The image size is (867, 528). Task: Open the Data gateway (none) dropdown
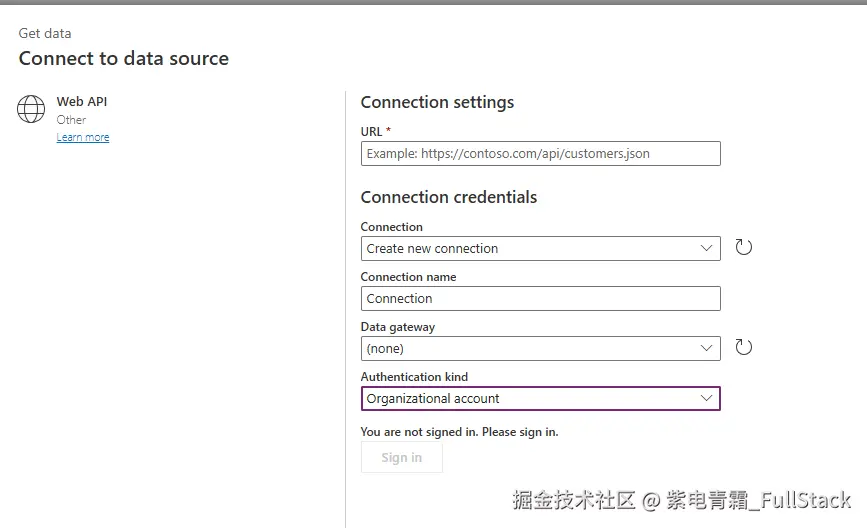[540, 348]
